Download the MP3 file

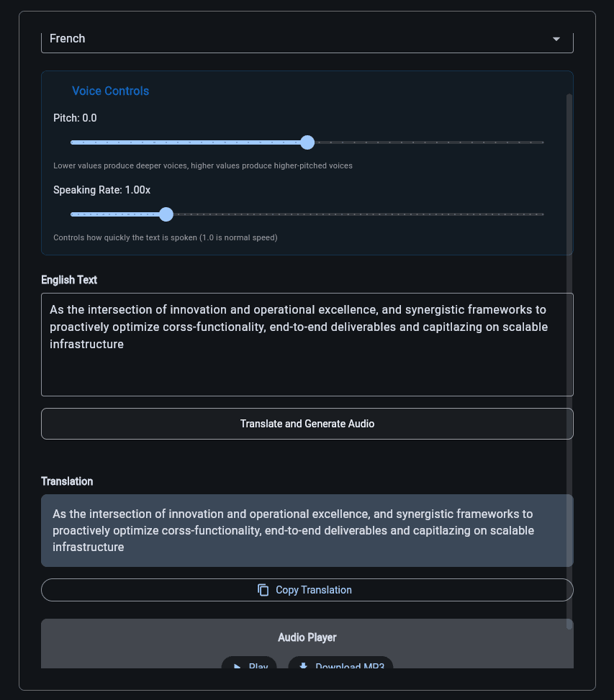pos(340,667)
